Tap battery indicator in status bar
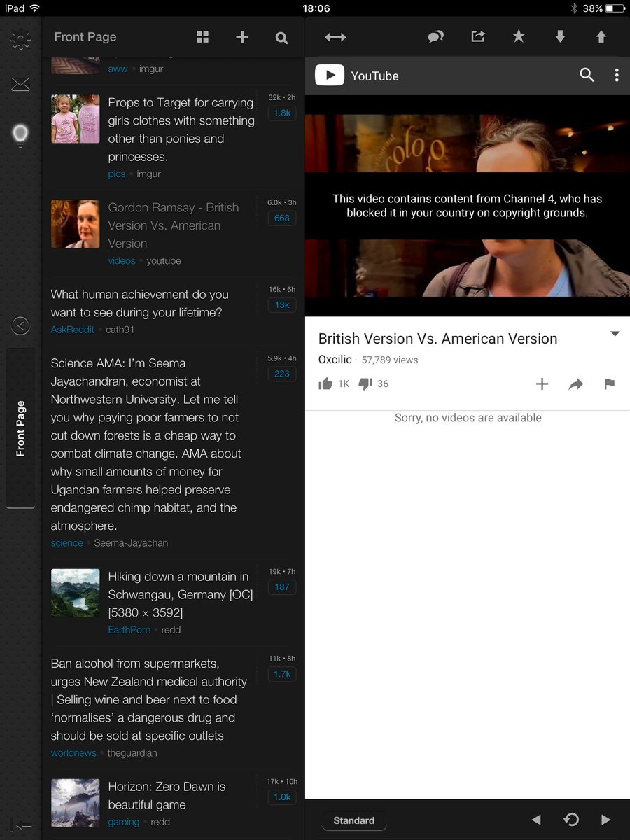This screenshot has width=630, height=840. (x=614, y=8)
